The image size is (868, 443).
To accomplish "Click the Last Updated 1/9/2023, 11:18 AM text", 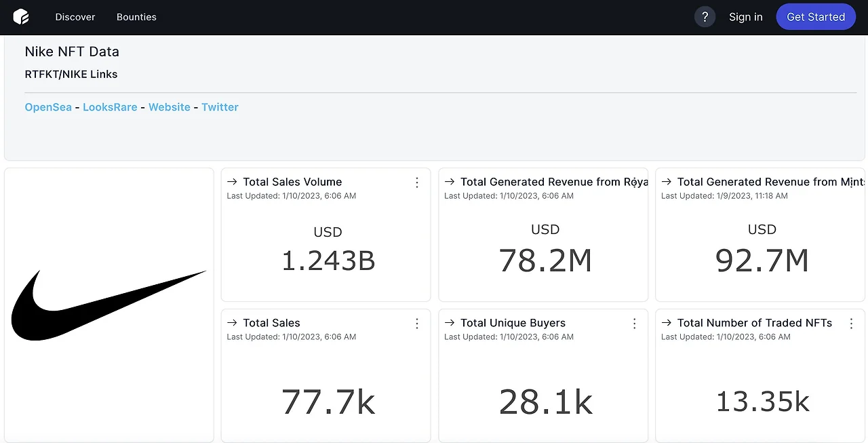I will (x=724, y=196).
